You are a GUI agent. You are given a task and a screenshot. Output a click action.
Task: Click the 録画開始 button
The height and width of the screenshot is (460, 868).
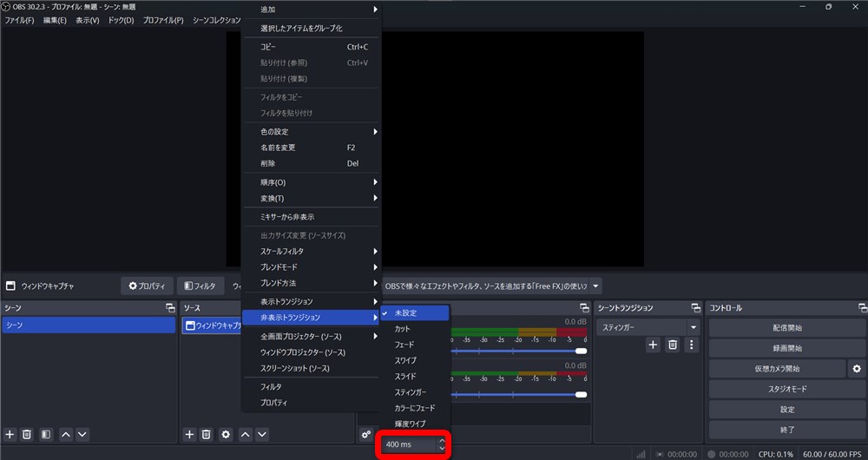coord(787,348)
